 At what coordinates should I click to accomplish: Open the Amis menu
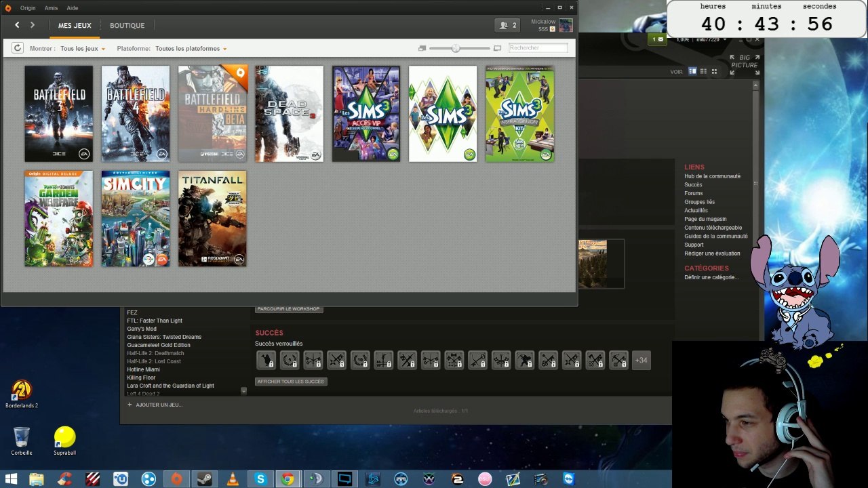(x=51, y=8)
